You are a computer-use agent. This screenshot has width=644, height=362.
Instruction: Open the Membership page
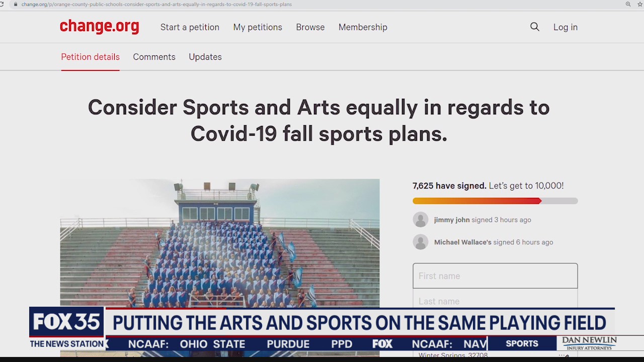[363, 27]
